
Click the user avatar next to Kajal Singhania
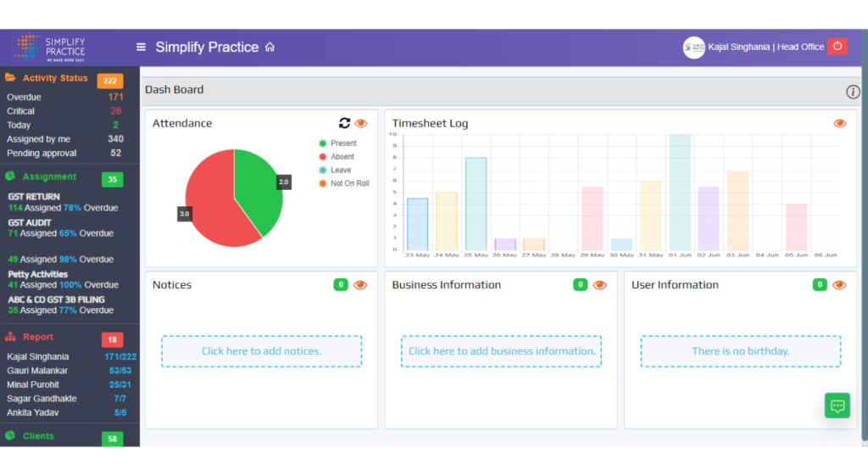tap(693, 48)
